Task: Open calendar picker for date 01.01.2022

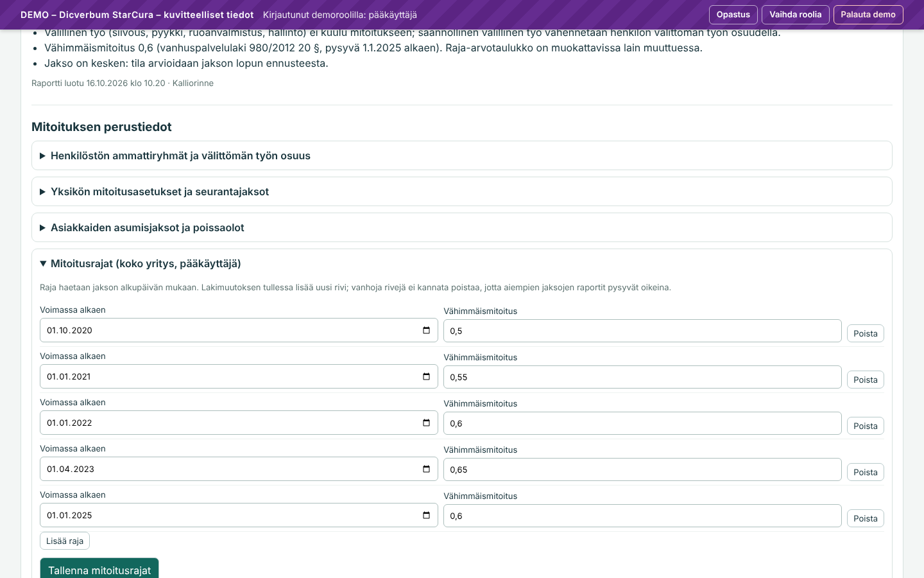Action: (x=426, y=423)
